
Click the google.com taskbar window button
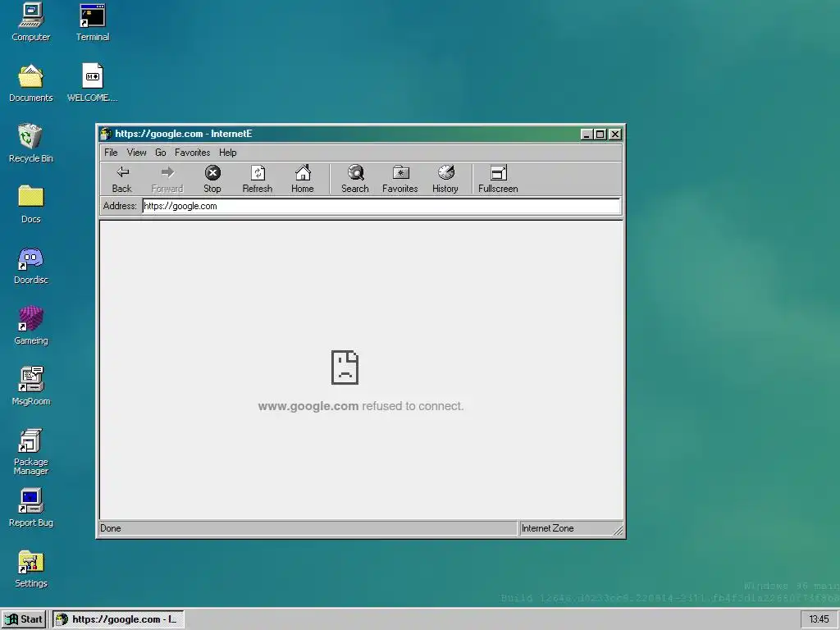118,619
